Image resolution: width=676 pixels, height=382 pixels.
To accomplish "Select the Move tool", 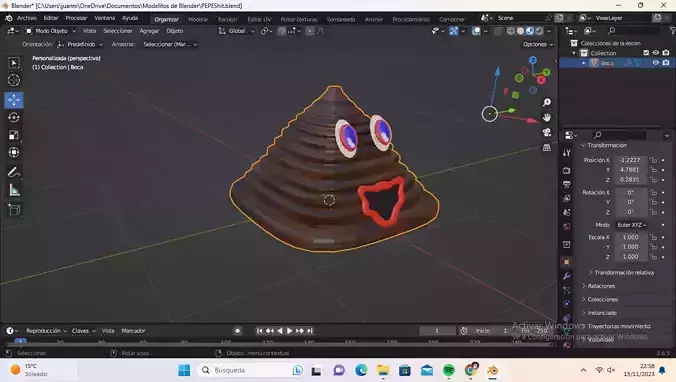I will pyautogui.click(x=14, y=100).
